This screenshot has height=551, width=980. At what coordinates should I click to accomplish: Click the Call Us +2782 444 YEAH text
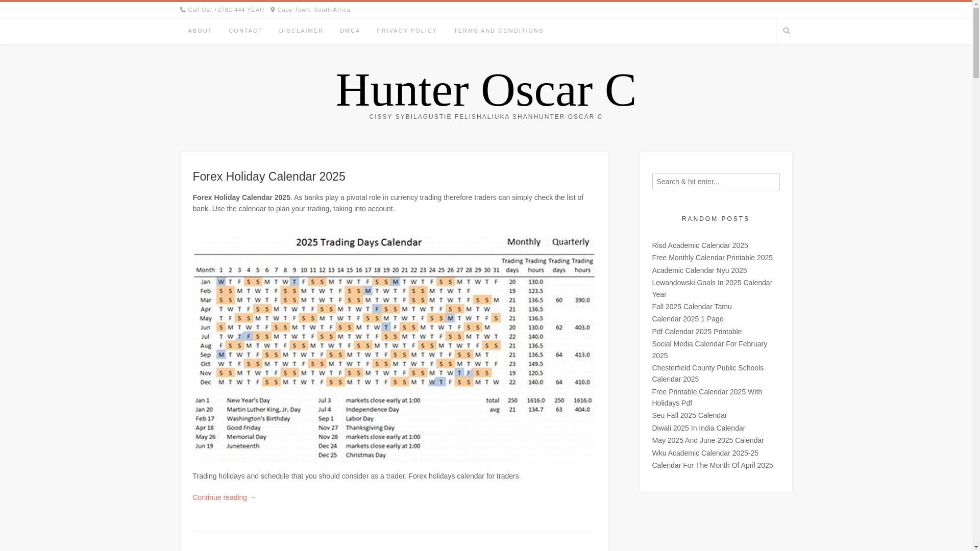coord(226,10)
